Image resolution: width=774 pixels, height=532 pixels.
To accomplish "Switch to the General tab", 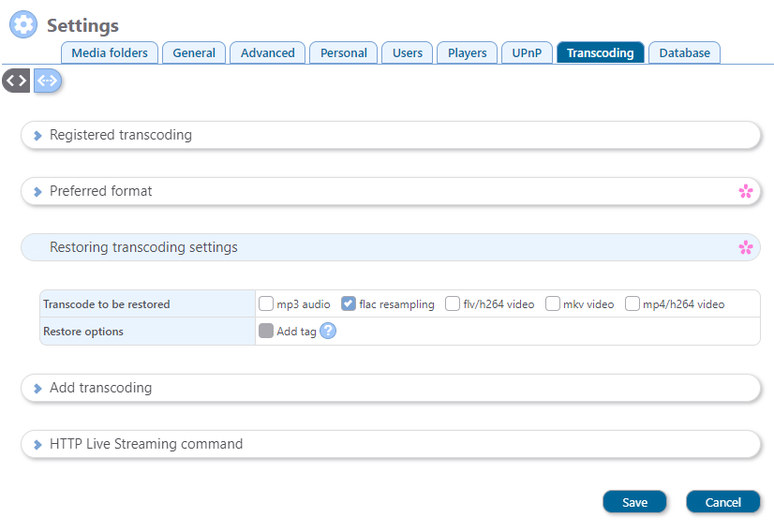I will (x=194, y=52).
